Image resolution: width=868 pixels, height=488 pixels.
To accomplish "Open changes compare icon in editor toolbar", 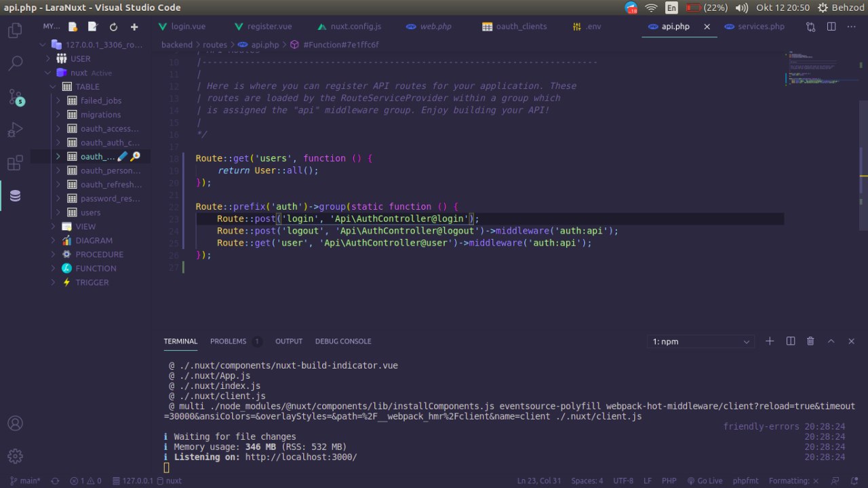I will 811,26.
